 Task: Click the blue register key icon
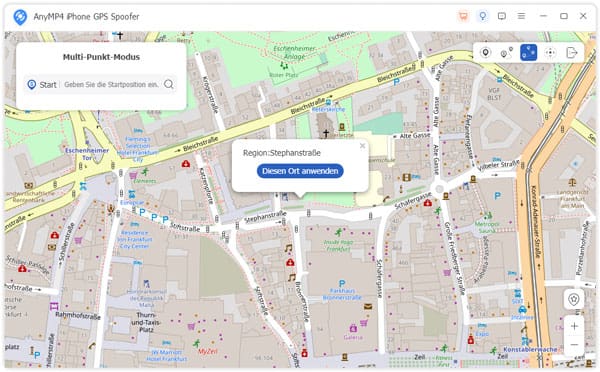(483, 16)
